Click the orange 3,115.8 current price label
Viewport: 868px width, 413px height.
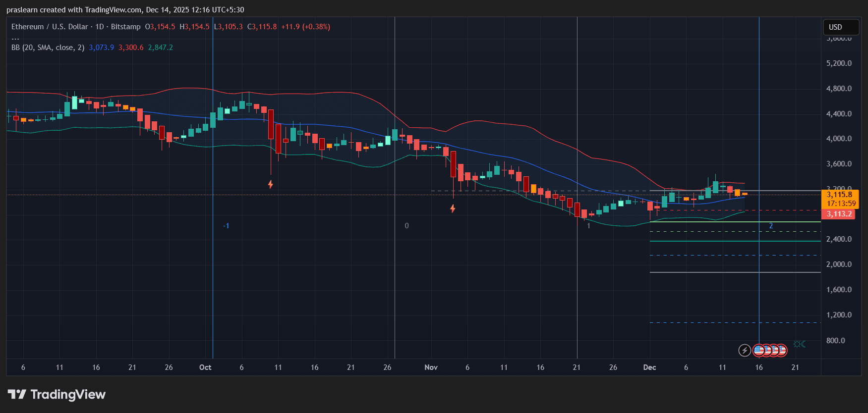(839, 195)
